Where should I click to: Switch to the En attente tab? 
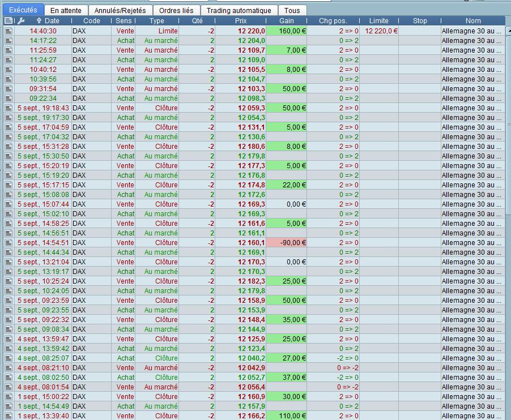pos(66,10)
